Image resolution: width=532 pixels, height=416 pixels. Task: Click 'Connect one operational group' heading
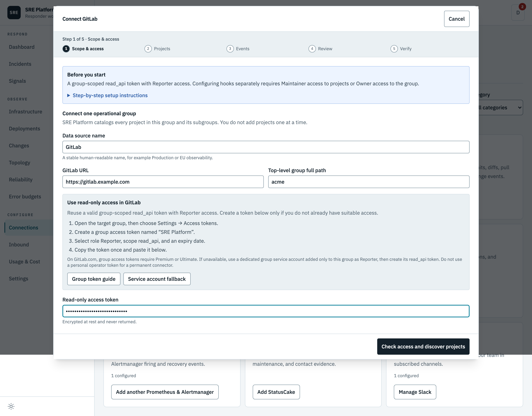99,113
